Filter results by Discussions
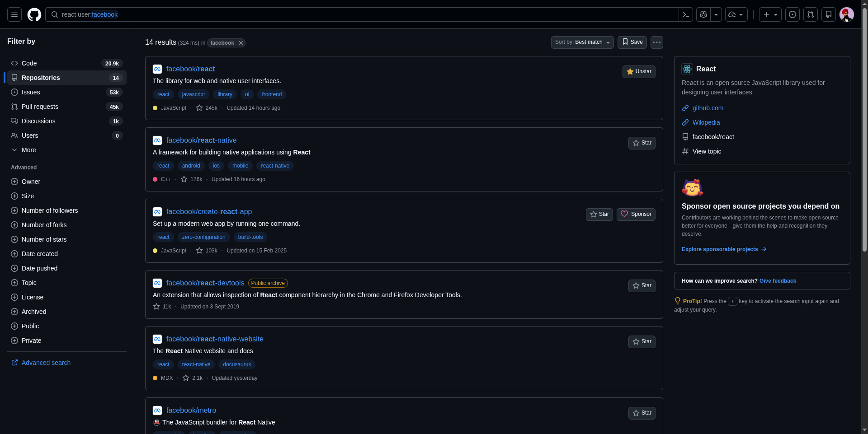The height and width of the screenshot is (434, 868). pos(67,121)
